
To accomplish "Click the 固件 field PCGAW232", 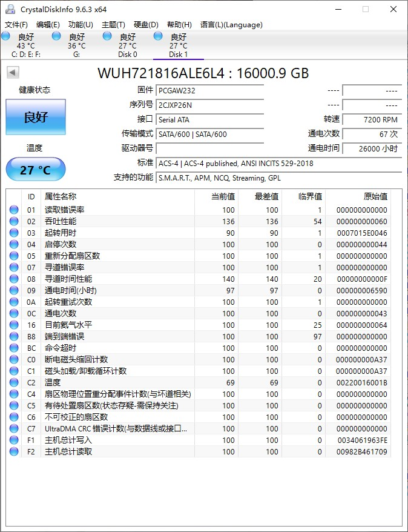I will coord(210,91).
